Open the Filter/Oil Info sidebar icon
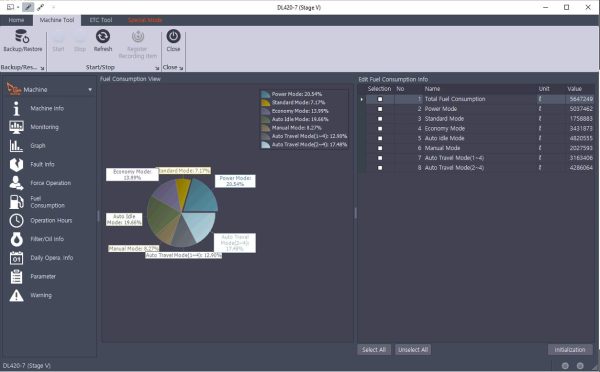The image size is (600, 372). coord(16,239)
